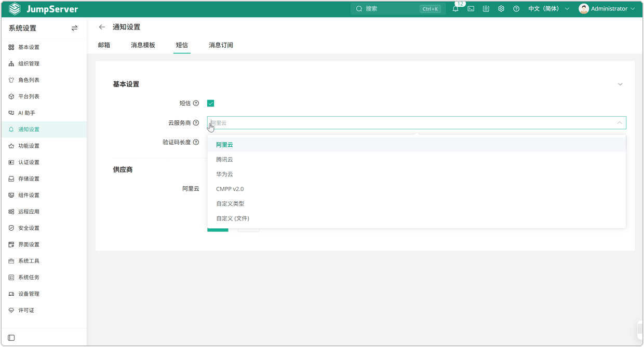Click the sidebar view switch icon
This screenshot has height=347, width=644.
click(x=74, y=28)
